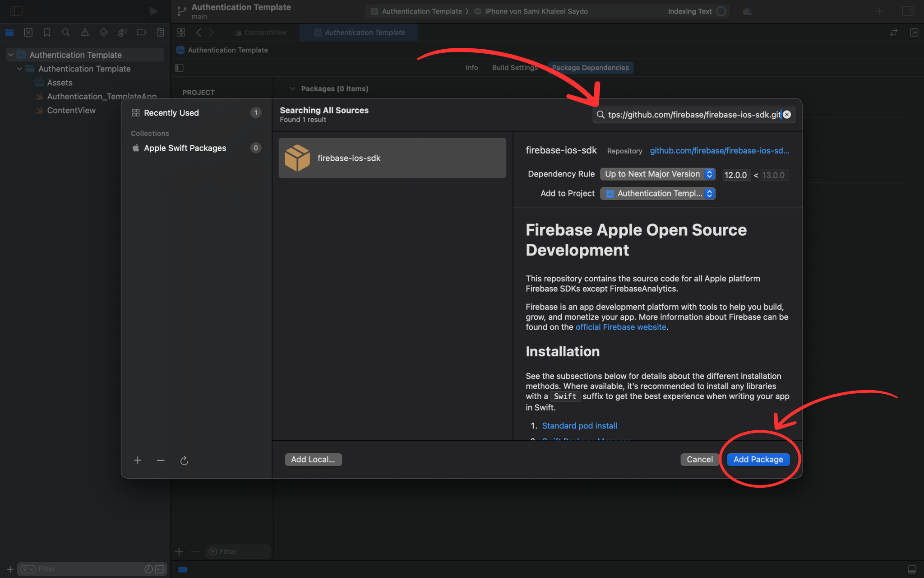The image size is (924, 578).
Task: Open the official Firebase website link
Action: 621,327
